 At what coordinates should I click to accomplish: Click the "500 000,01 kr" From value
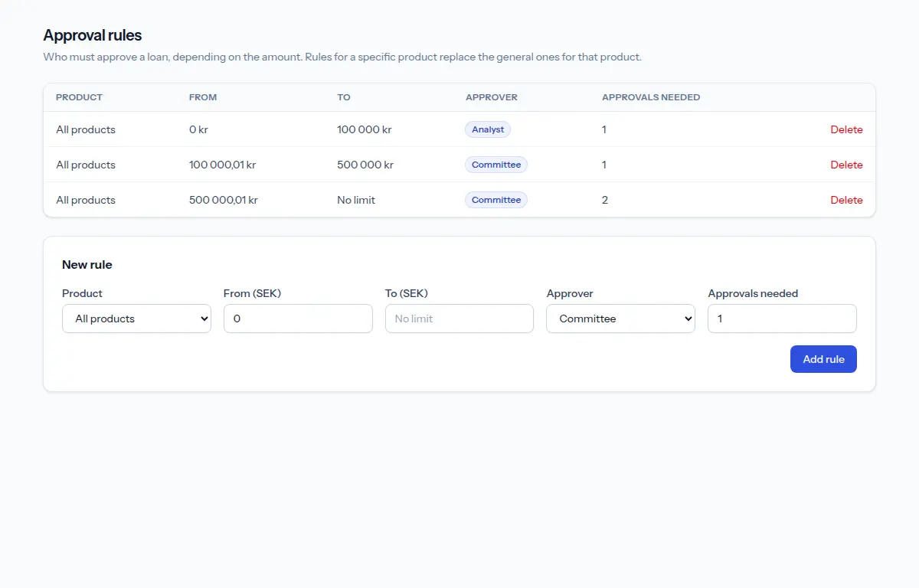point(224,200)
